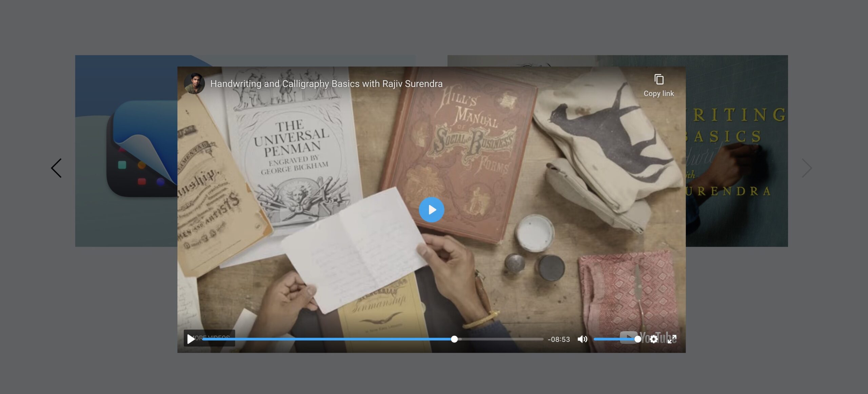The height and width of the screenshot is (394, 868).
Task: Open the channel avatar of Rajiv Surendra
Action: tap(195, 83)
